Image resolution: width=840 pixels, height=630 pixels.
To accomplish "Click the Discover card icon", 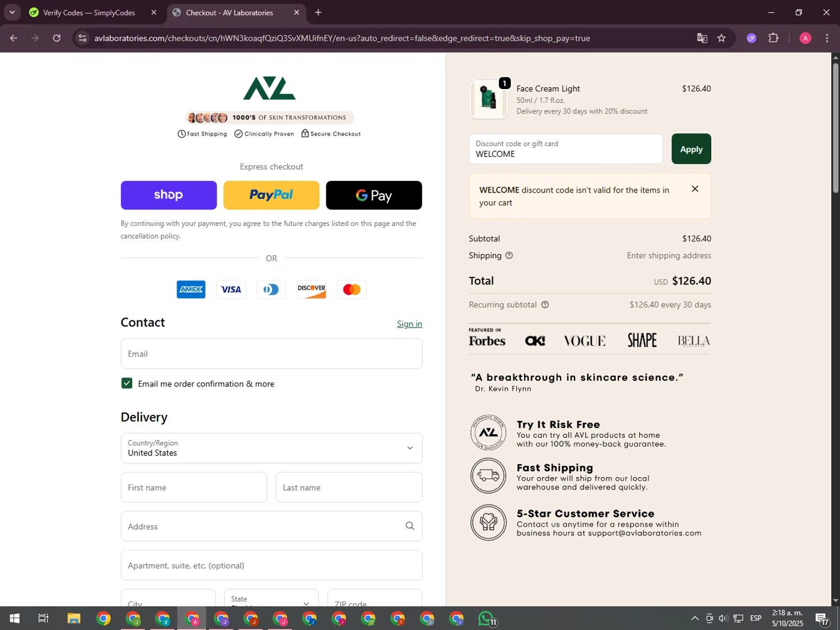I will point(311,290).
